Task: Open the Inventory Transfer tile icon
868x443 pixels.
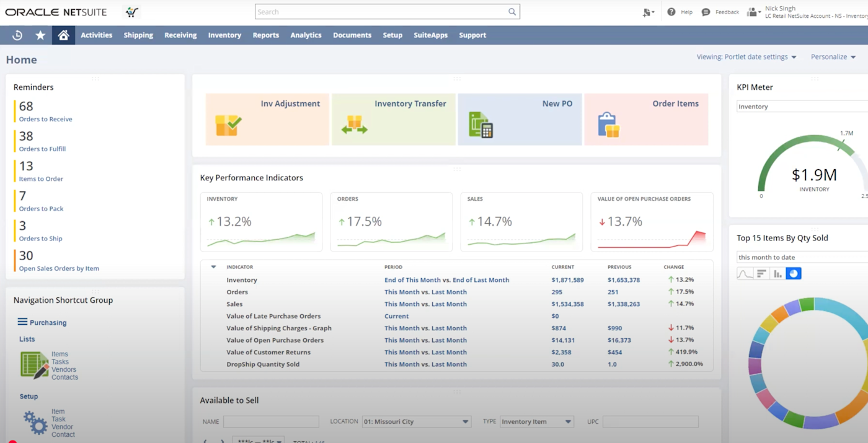Action: pos(354,125)
